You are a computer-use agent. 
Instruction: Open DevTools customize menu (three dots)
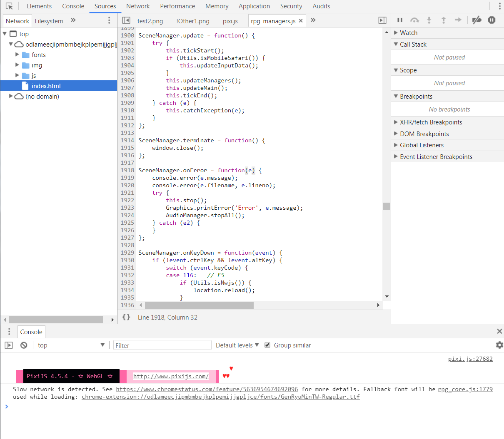point(499,6)
